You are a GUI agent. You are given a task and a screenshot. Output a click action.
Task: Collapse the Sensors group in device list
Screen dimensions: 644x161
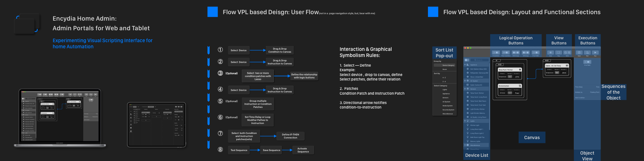[465, 89]
